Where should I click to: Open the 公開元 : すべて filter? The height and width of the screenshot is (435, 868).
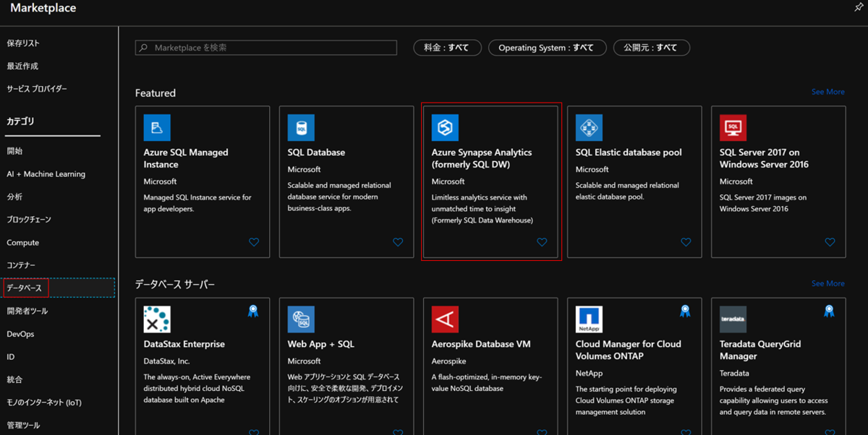[x=652, y=48]
